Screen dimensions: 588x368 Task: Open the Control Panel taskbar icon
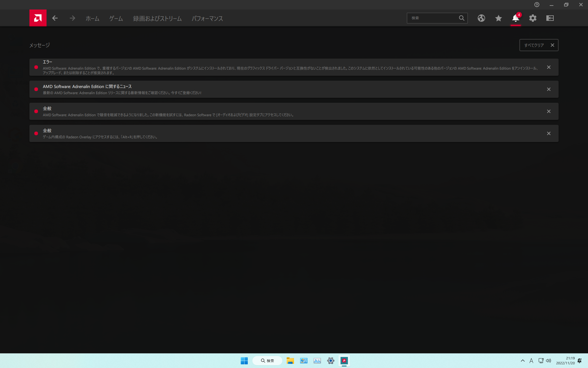(x=303, y=361)
